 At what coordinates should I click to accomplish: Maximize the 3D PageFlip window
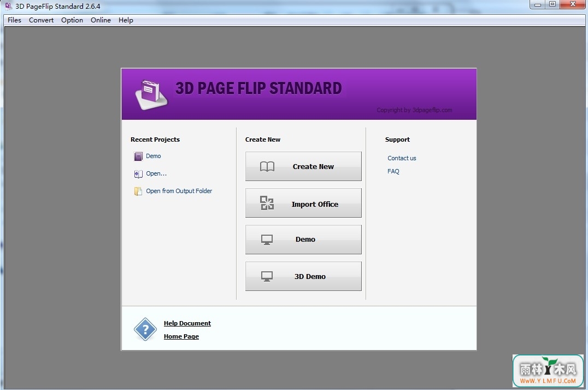[x=552, y=4]
